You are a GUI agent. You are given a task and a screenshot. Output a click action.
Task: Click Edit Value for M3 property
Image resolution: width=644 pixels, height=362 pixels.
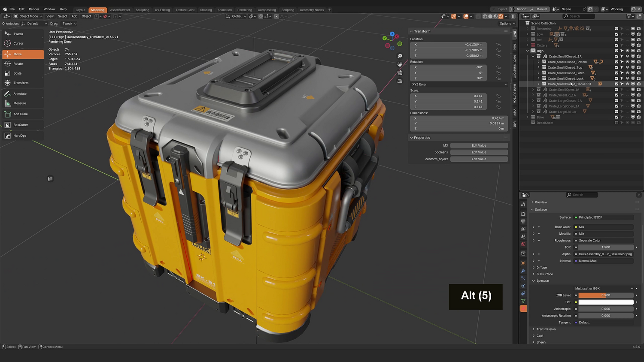tap(479, 145)
